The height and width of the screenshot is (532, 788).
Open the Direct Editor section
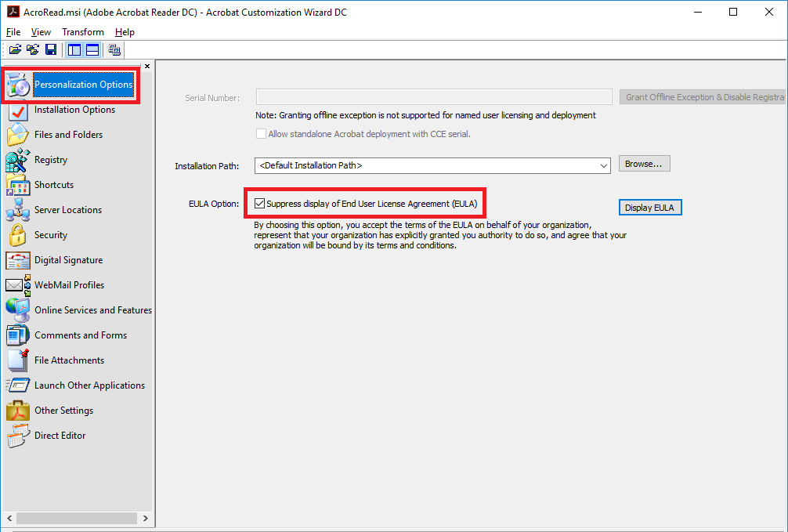[x=60, y=436]
